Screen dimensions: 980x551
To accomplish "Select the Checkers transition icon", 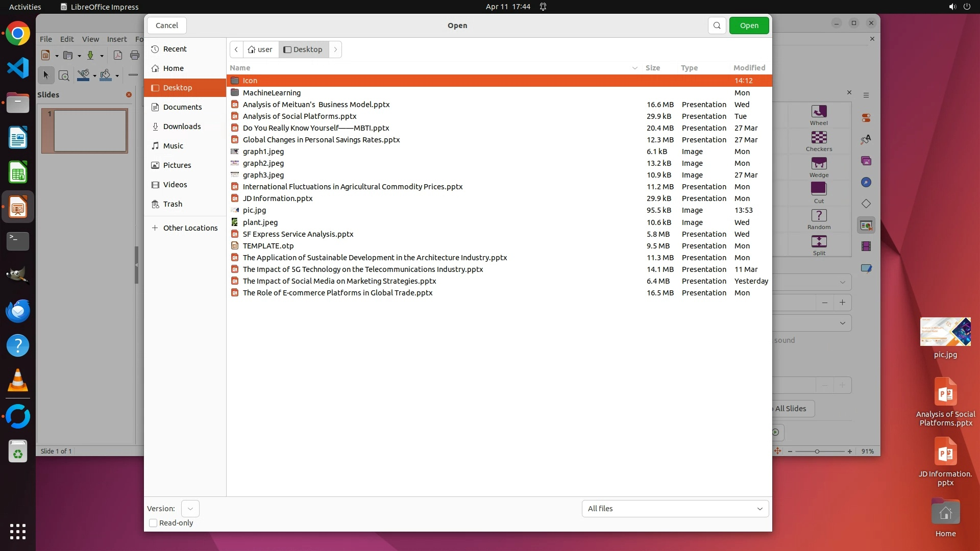I will point(819,138).
